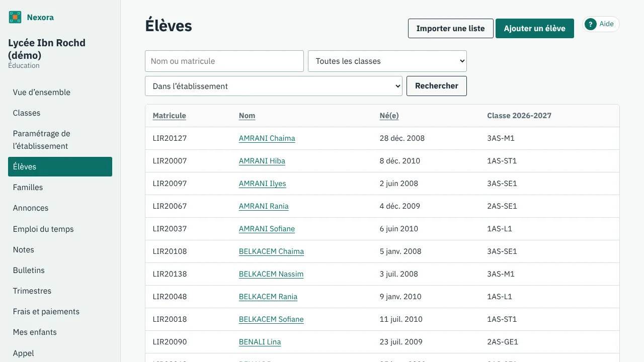Select Élèves sidebar item
This screenshot has width=644, height=362.
coord(60,166)
